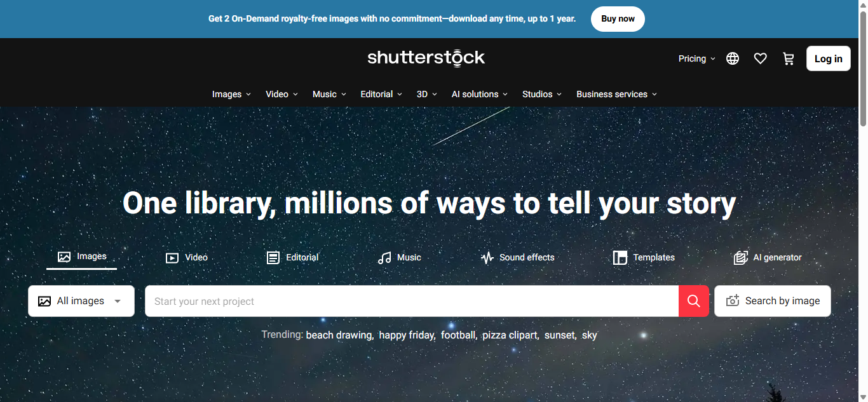Click the Log in button
The width and height of the screenshot is (868, 402).
point(829,58)
